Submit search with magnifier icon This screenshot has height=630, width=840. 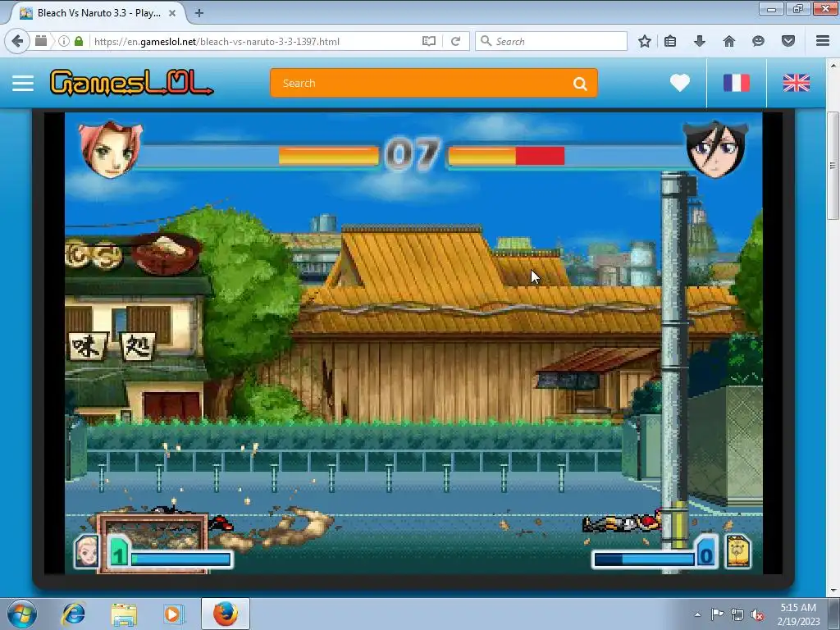tap(580, 84)
